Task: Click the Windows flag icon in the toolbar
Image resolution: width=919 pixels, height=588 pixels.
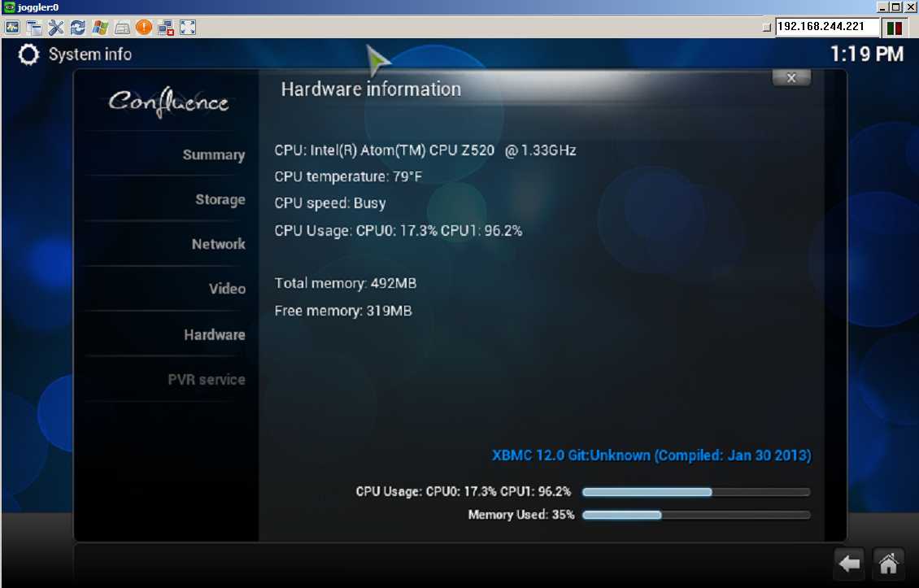Action: coord(100,27)
